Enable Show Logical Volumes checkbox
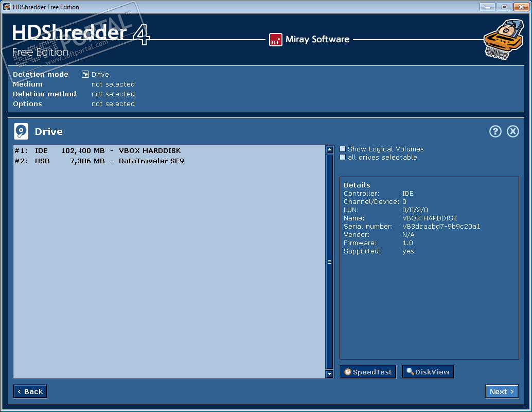Viewport: 532px width, 412px height. pos(343,149)
